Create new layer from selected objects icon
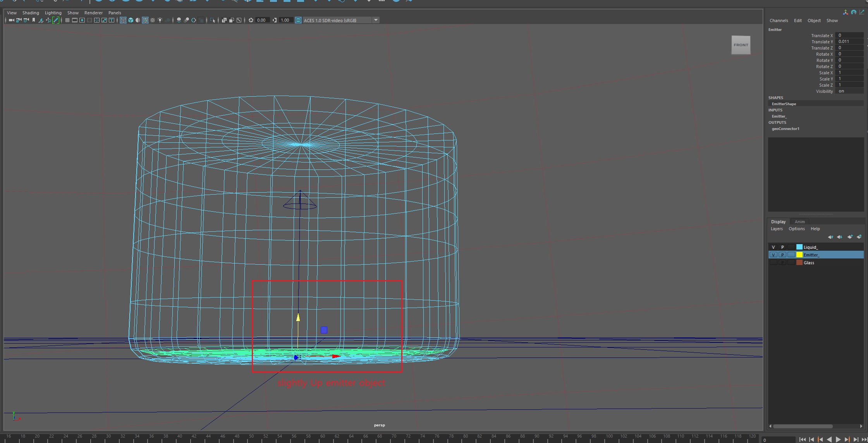Viewport: 868px width, 443px height. [859, 237]
